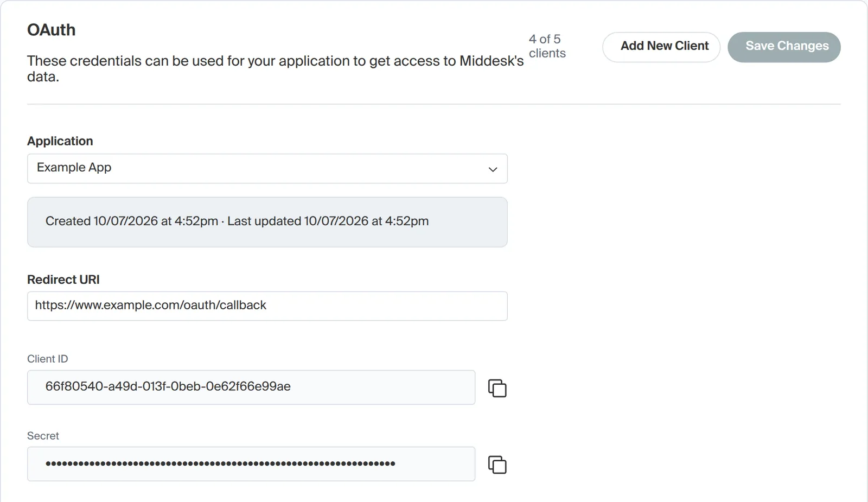Screen dimensions: 868x502
Task: Click into the masked Secret field
Action: (251, 464)
